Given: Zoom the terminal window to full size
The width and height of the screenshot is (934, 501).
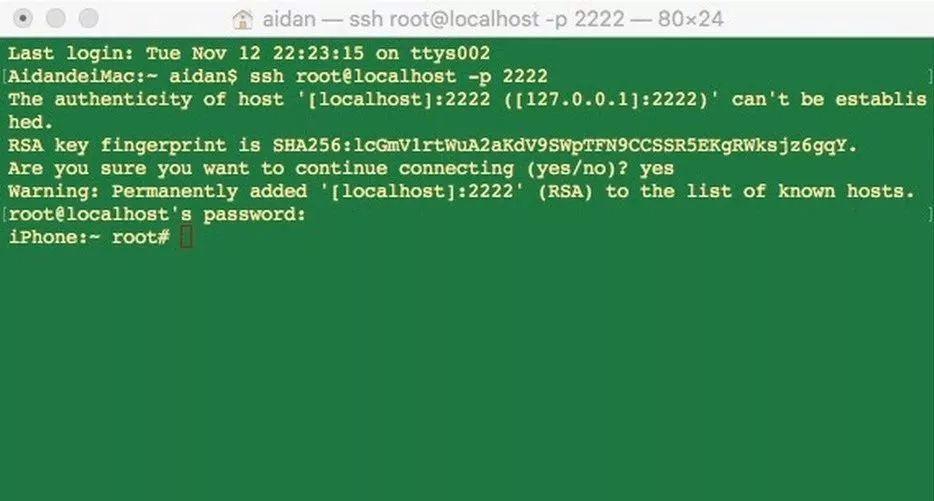Looking at the screenshot, I should coord(88,19).
